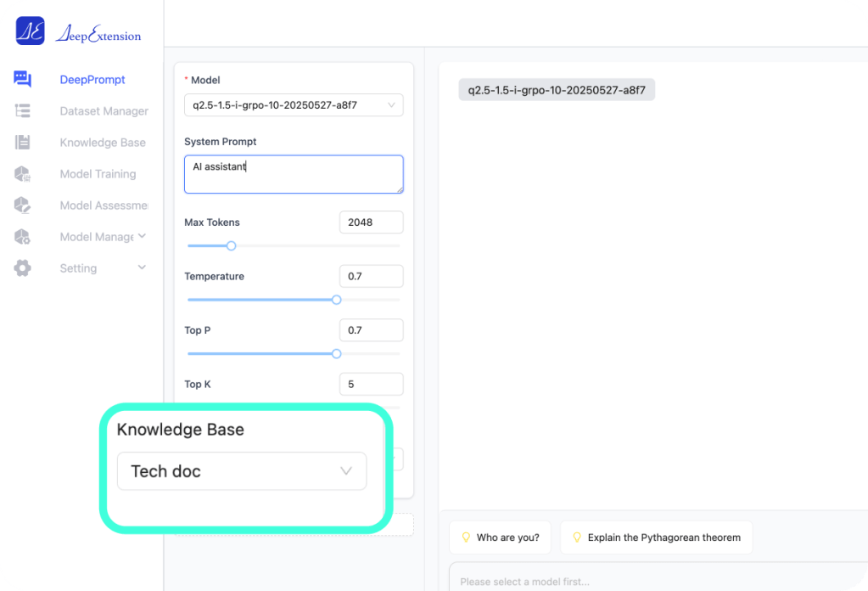Open the Tech doc Knowledge Base dropdown
This screenshot has height=591, width=868.
(242, 471)
